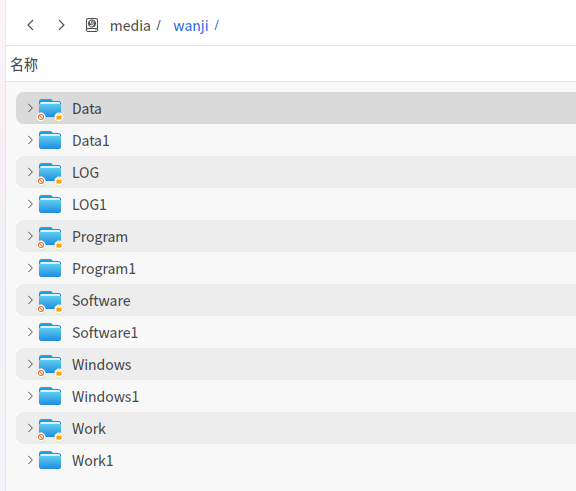Screen dimensions: 576x491
Task: Click the locked Windows folder icon
Action: [50, 365]
